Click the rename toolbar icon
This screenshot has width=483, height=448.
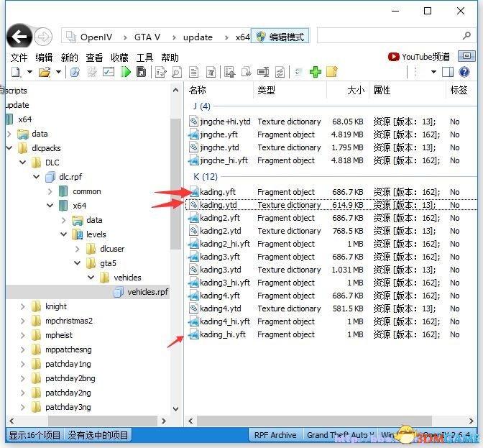click(x=263, y=72)
